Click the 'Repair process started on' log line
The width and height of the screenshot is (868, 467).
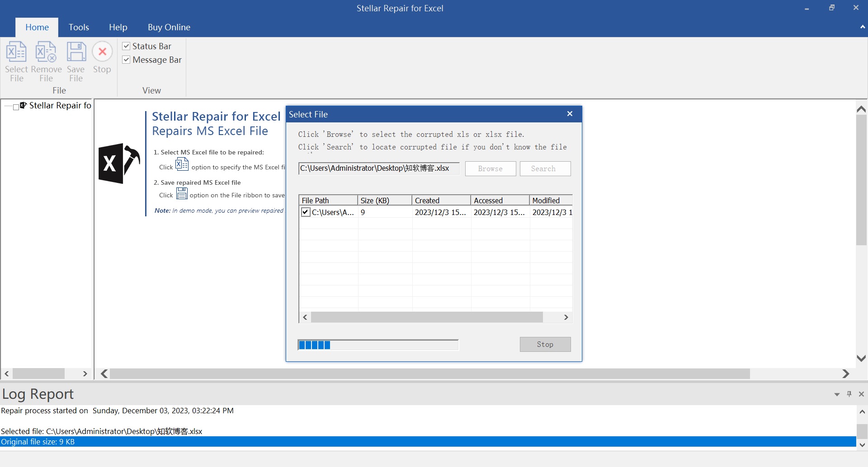pos(117,411)
